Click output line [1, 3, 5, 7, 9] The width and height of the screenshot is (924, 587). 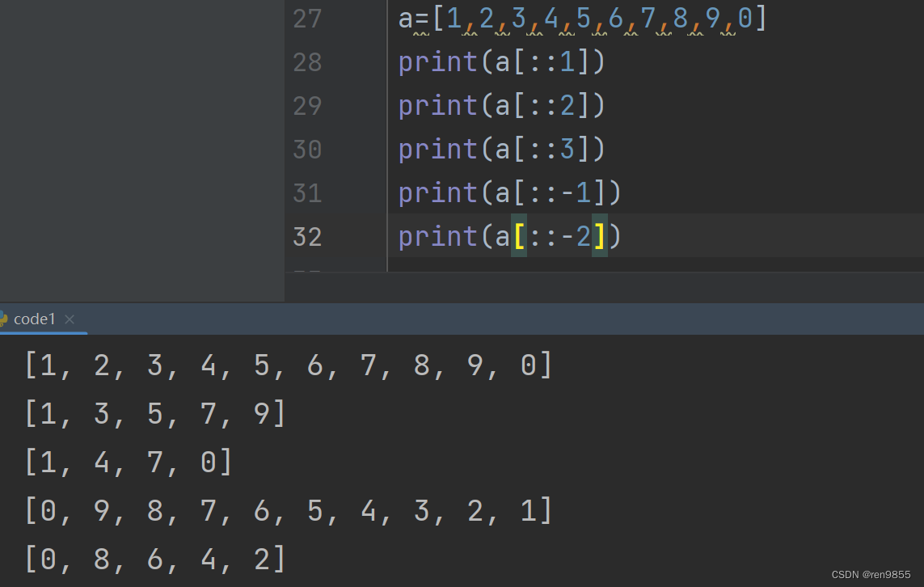155,414
